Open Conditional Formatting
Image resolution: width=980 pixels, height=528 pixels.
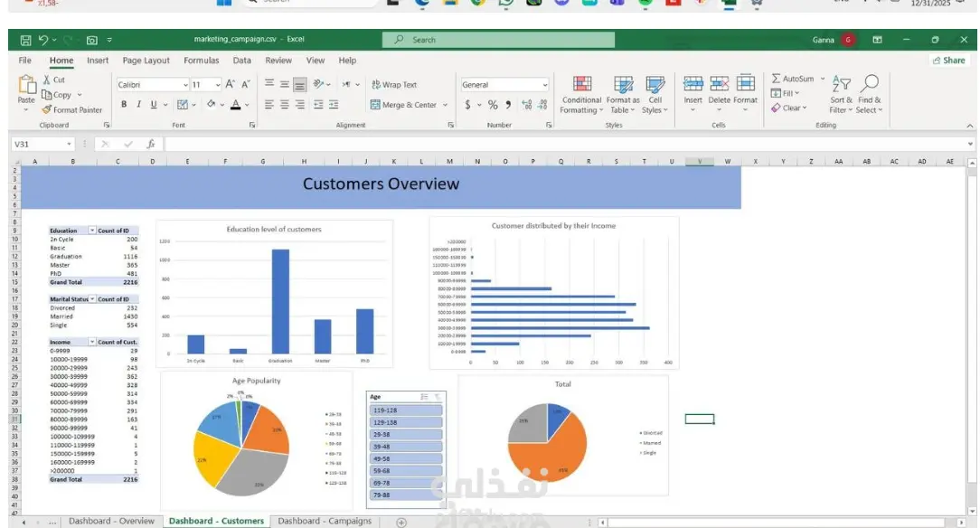click(x=581, y=94)
